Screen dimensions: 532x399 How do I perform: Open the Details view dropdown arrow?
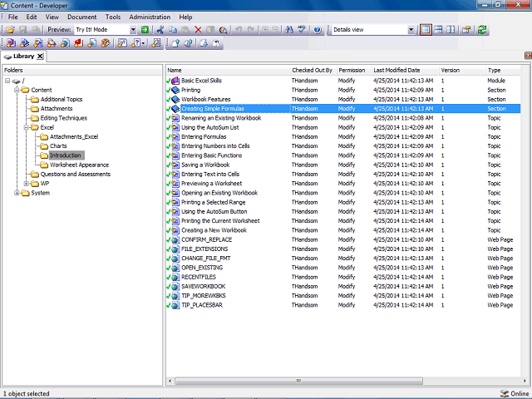411,30
